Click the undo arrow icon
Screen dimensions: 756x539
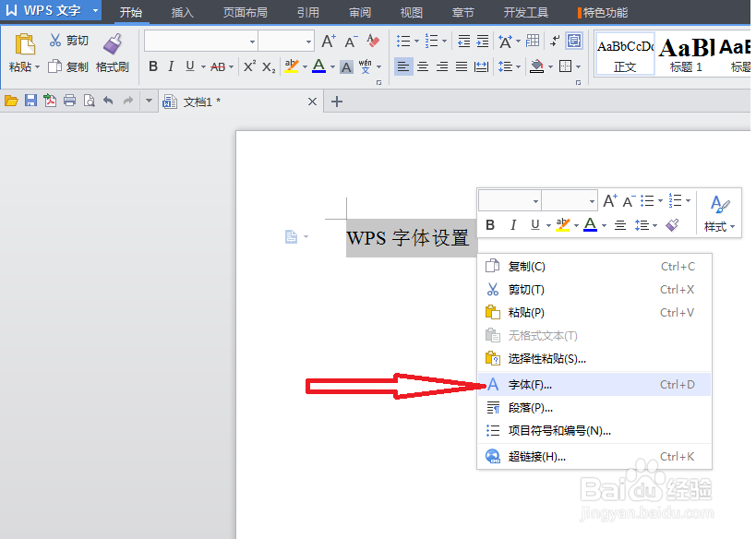coord(109,101)
